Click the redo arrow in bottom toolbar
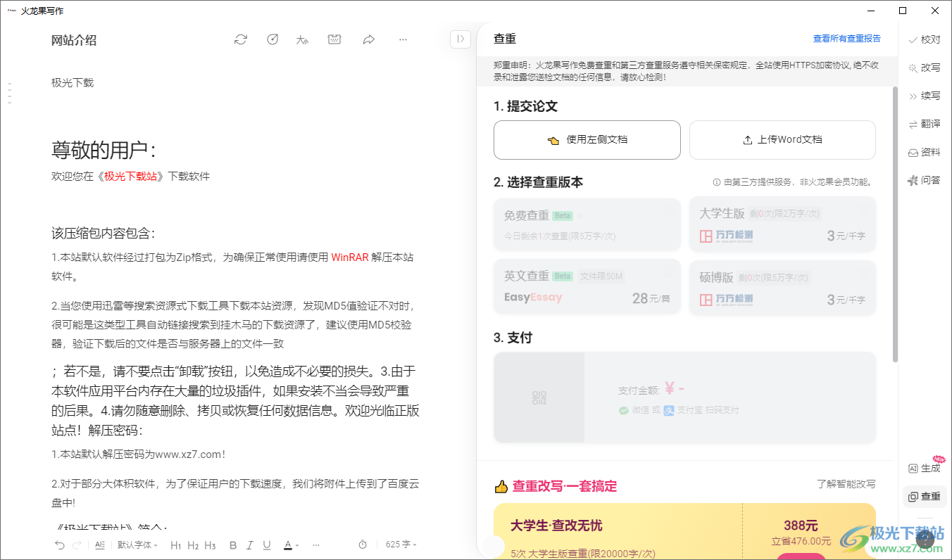 [x=77, y=545]
